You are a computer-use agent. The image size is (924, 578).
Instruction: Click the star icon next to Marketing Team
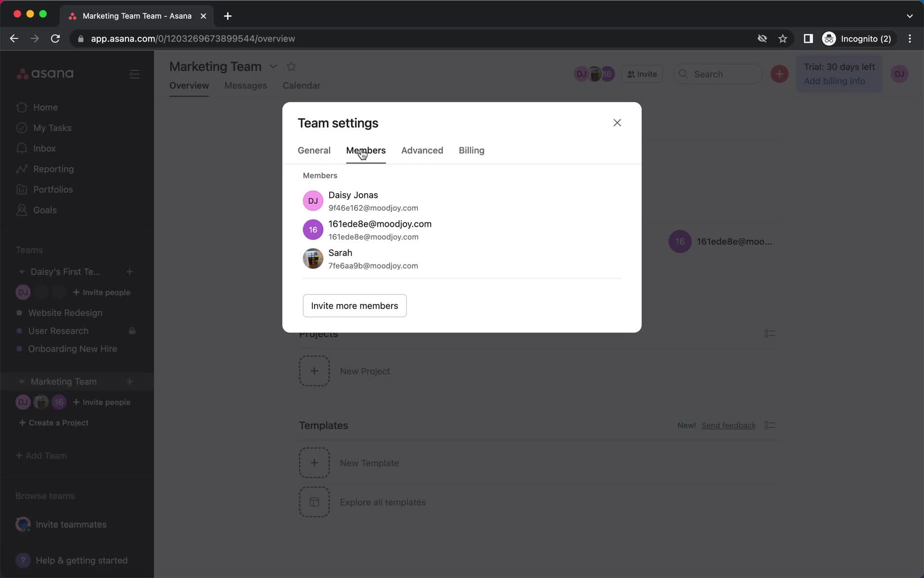coord(291,66)
